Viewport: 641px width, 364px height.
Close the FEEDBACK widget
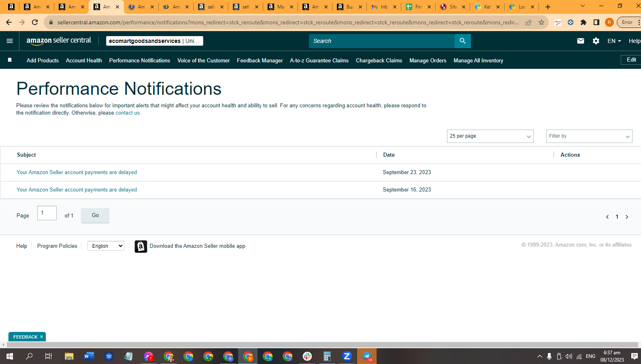(41, 337)
